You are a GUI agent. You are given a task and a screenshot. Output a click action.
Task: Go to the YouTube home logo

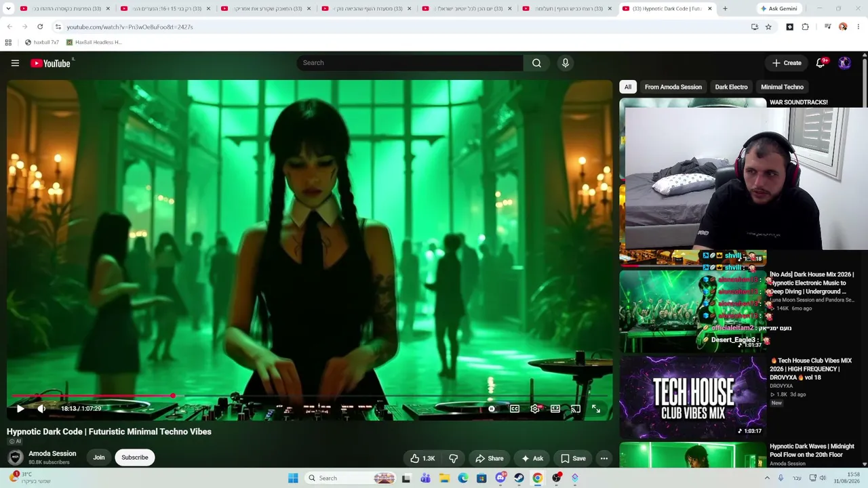pos(52,63)
